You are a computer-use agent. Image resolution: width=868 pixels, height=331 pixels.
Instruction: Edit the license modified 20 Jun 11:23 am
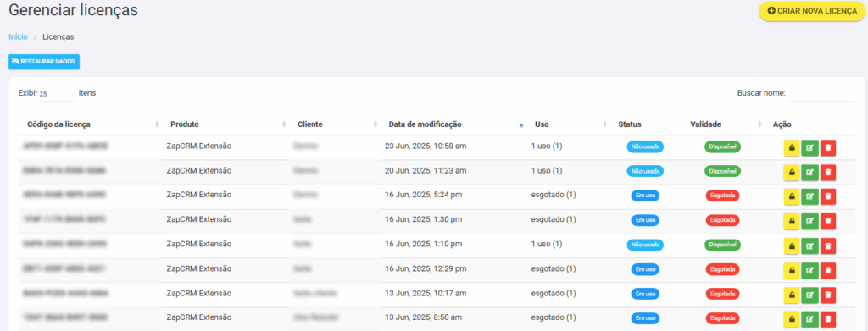810,173
